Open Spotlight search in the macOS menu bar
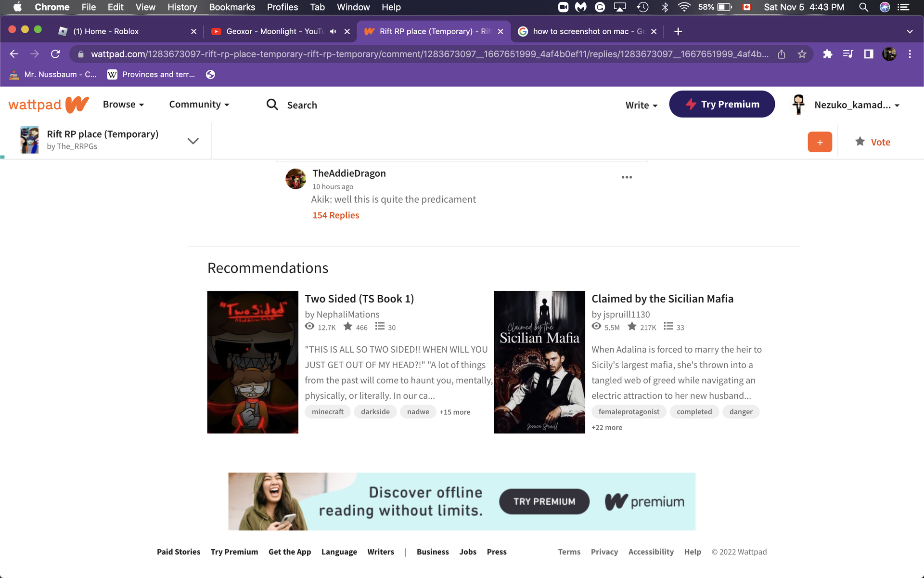The image size is (924, 578). click(x=863, y=7)
